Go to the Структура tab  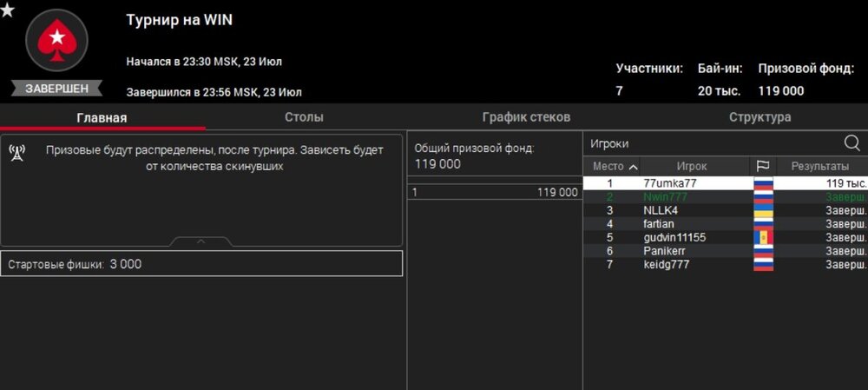click(x=759, y=117)
